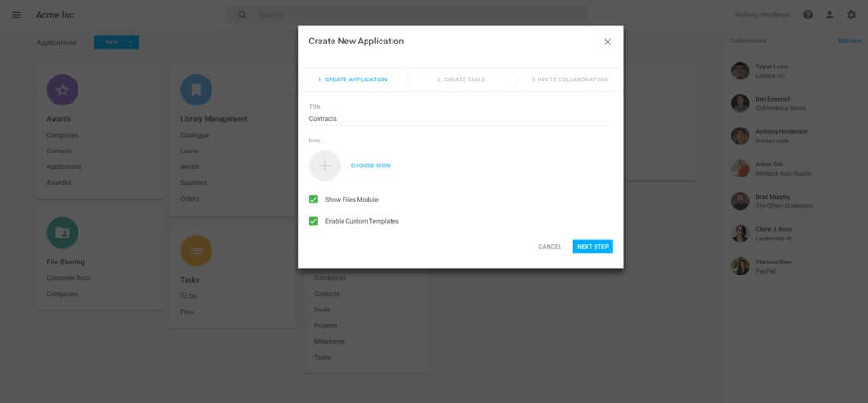Click the plus circle icon placeholder

point(324,165)
